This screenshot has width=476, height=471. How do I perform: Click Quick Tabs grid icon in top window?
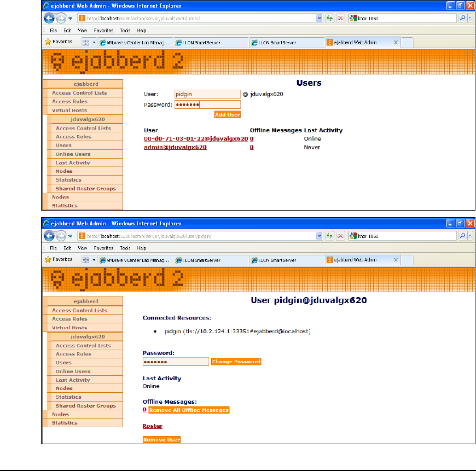(x=86, y=43)
